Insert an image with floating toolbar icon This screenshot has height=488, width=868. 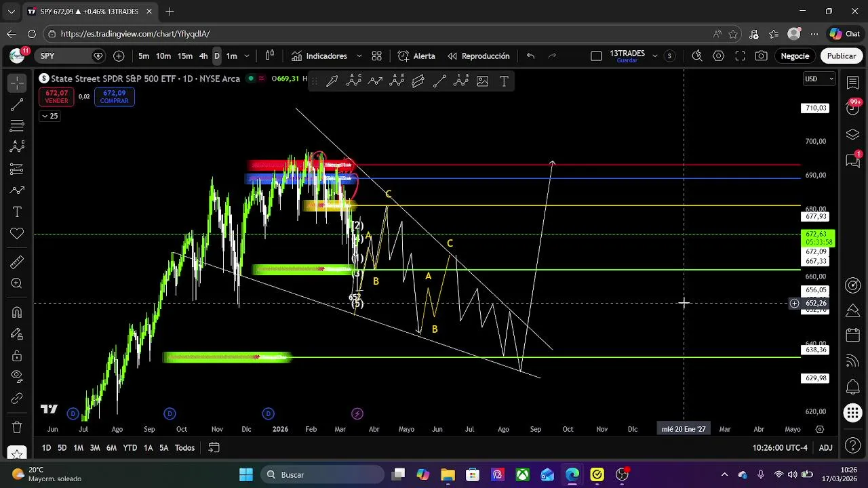point(483,81)
